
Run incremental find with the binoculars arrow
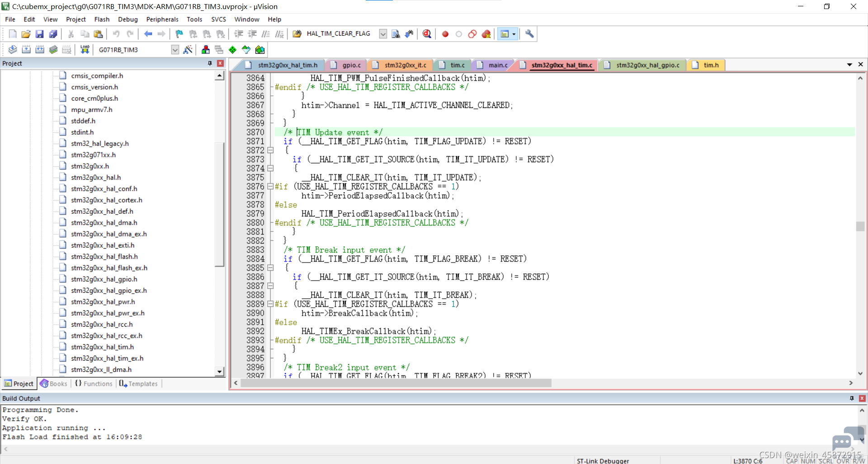(409, 34)
